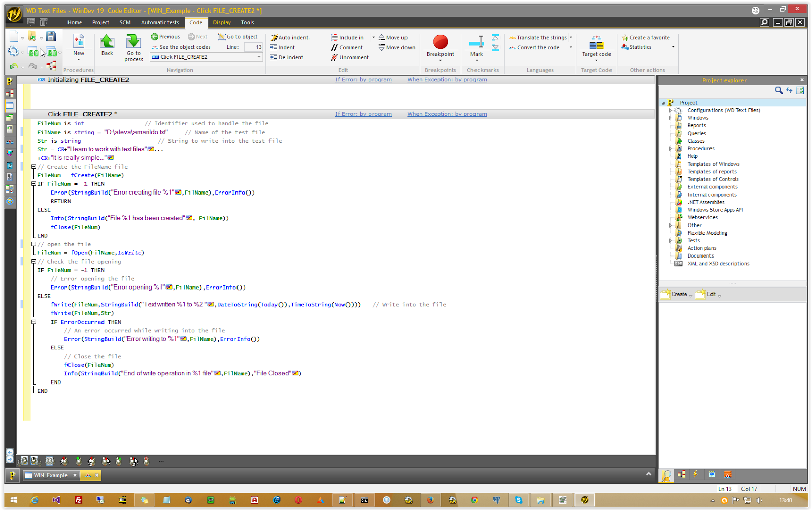Screen dimensions: 812x511
Task: Switch to the Display ribbon tab
Action: (222, 22)
